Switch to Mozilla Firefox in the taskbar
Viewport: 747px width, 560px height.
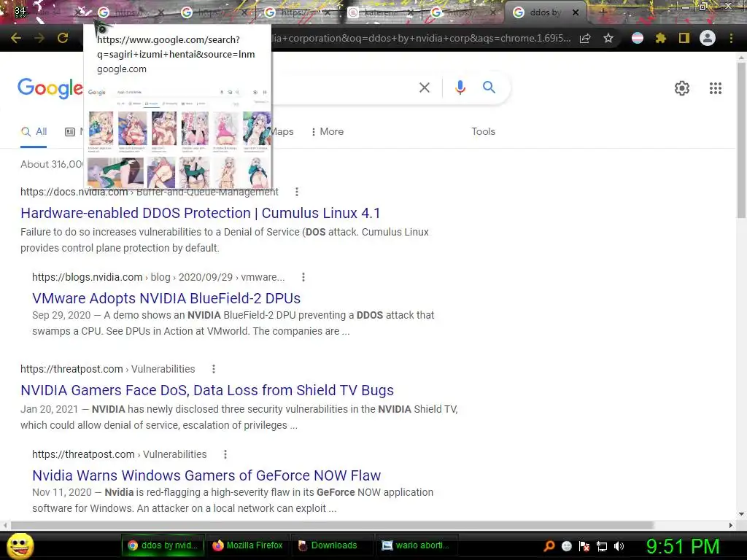pyautogui.click(x=248, y=545)
